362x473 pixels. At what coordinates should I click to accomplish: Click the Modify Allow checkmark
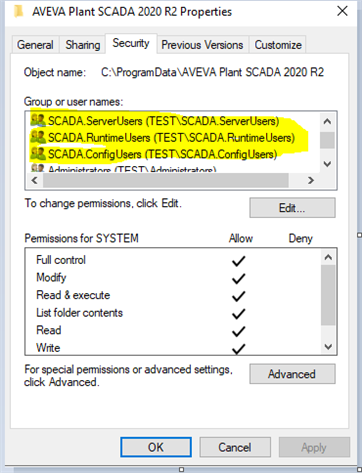239,278
